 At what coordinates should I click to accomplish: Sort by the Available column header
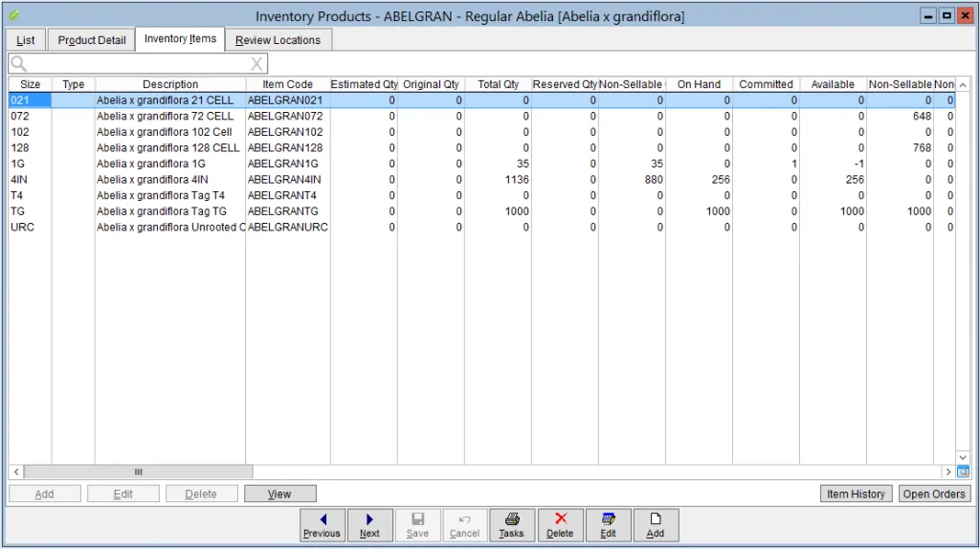point(833,84)
